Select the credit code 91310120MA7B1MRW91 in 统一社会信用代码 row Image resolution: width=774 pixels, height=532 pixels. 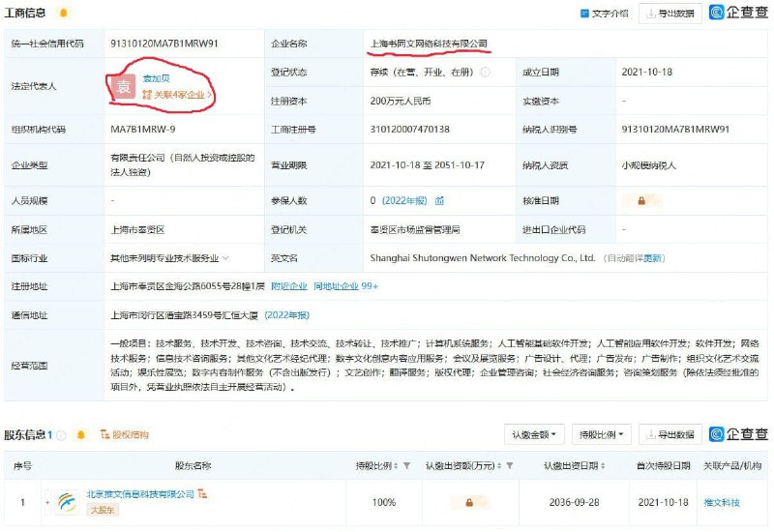(164, 44)
